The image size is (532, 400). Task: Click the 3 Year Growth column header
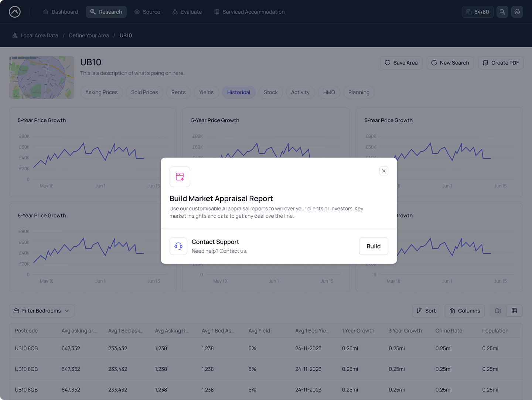coord(405,331)
